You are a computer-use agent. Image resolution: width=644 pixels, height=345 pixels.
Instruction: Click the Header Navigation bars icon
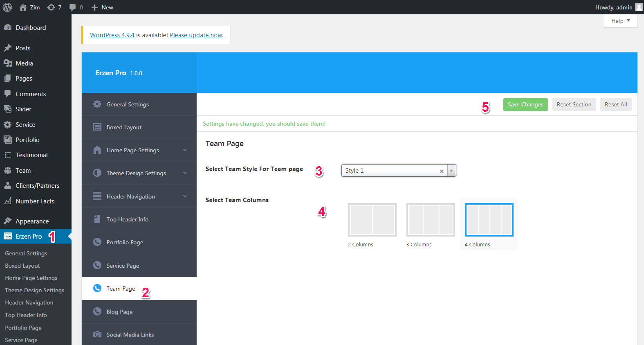97,196
